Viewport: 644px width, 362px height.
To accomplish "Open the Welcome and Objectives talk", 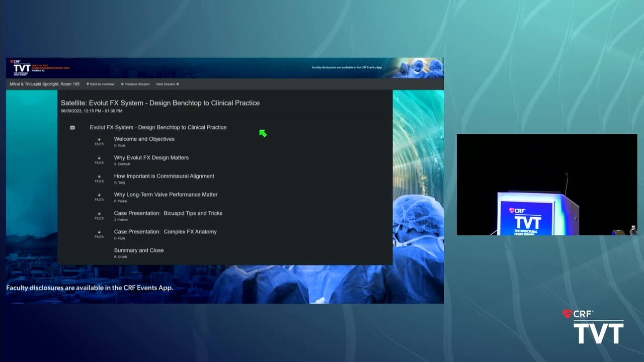I will coord(144,139).
